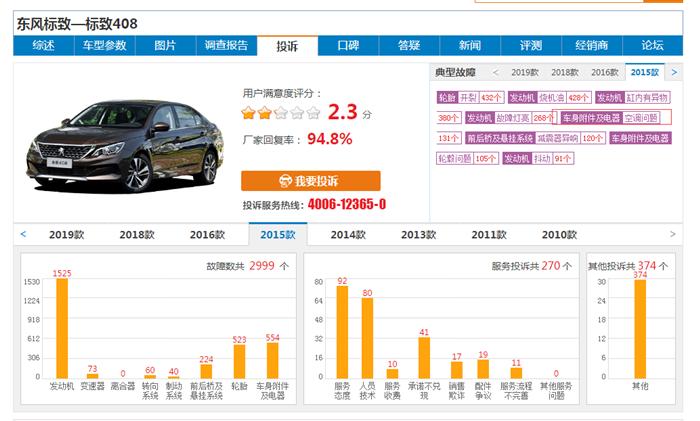Click the 发动机 缸内有异物 fault tag
Image resolution: width=700 pixels, height=421 pixels.
click(633, 98)
